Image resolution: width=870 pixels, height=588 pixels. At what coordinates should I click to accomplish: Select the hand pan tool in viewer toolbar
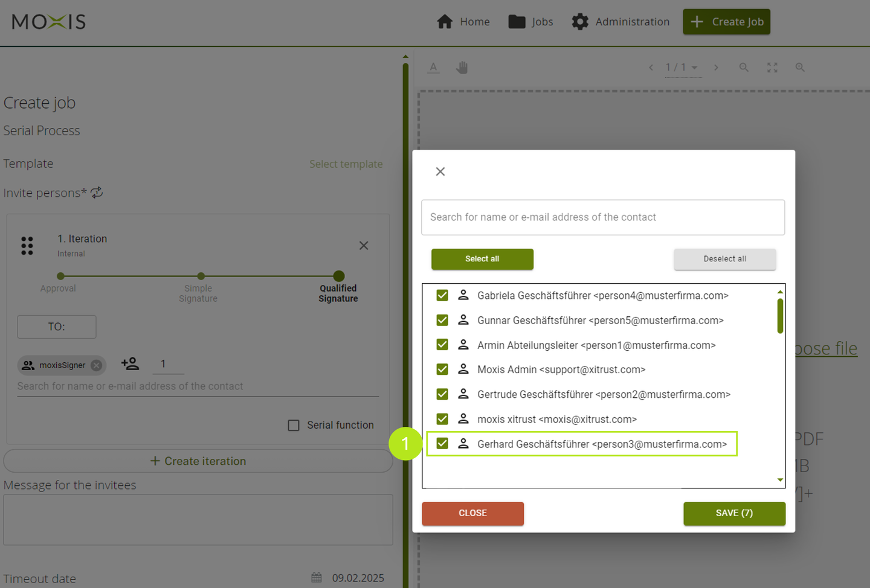click(x=462, y=68)
